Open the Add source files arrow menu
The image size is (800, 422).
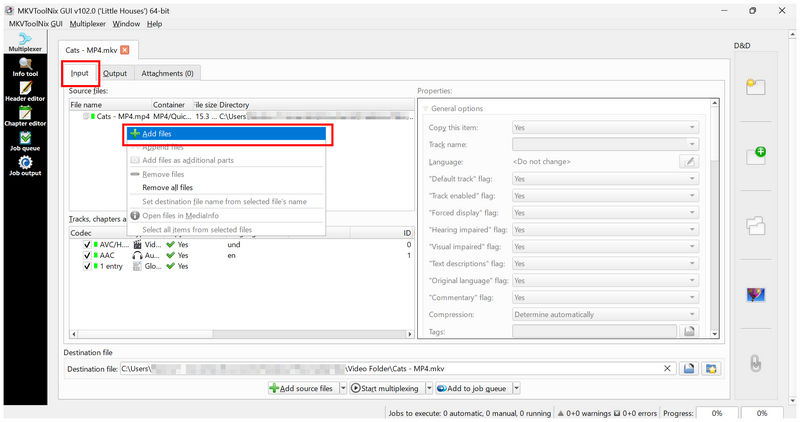pyautogui.click(x=343, y=388)
